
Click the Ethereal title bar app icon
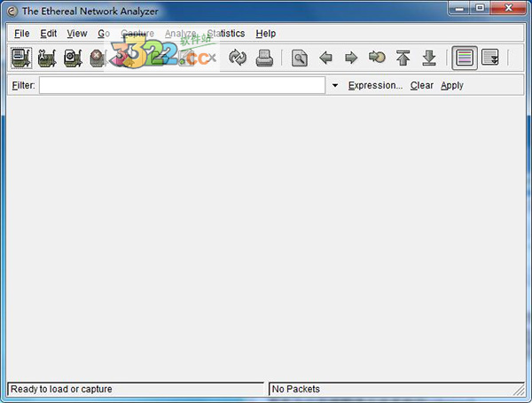(x=12, y=12)
